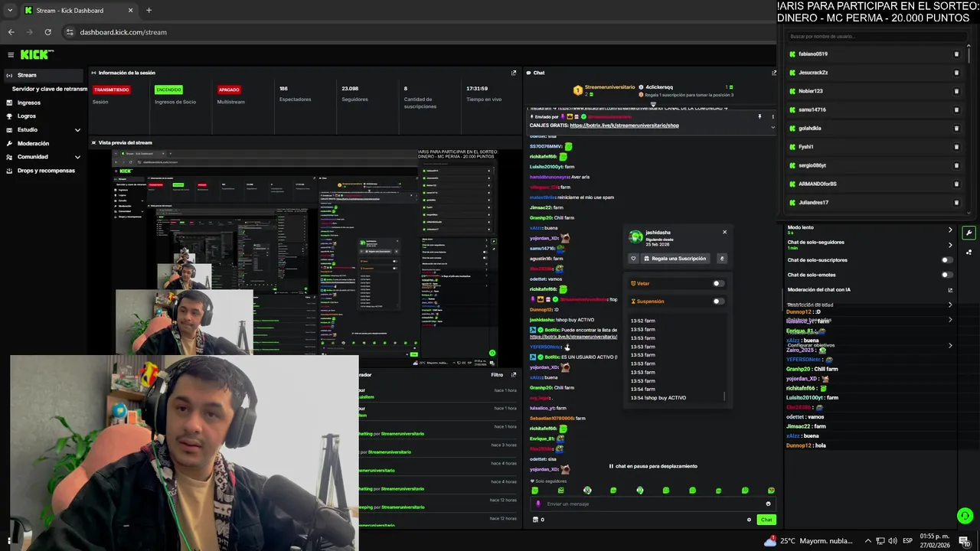Open Ingresos in the sidebar

(x=29, y=103)
